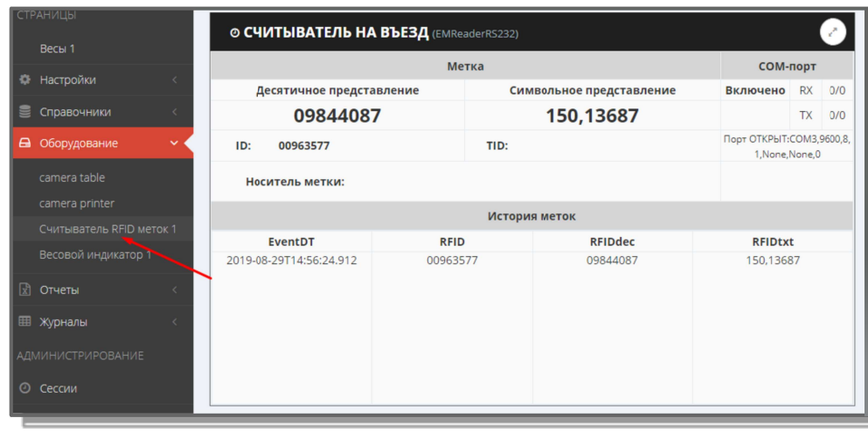Click the RFIDtxt column header
Viewport: 868px width, 432px height.
click(773, 241)
